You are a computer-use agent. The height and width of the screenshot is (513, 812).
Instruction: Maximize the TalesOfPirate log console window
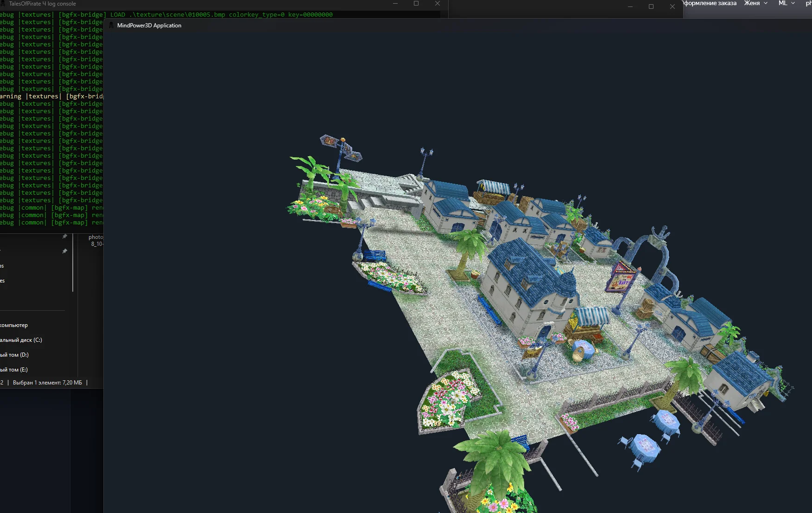pyautogui.click(x=416, y=4)
